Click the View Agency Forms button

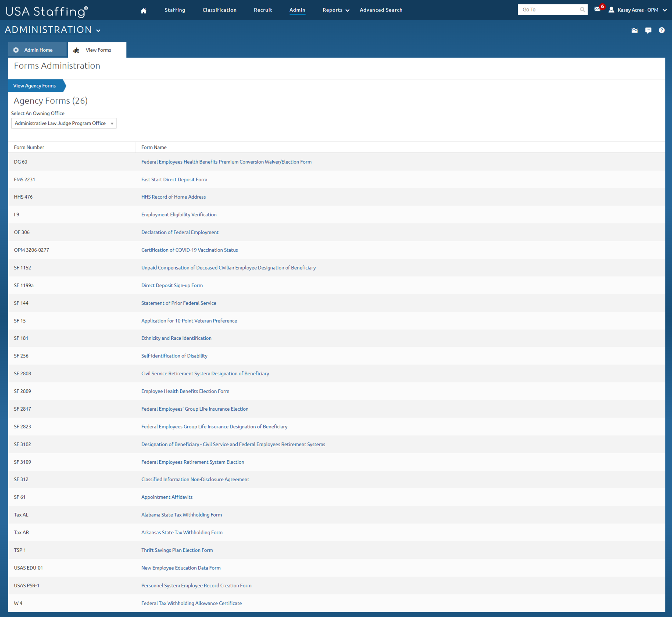(35, 85)
